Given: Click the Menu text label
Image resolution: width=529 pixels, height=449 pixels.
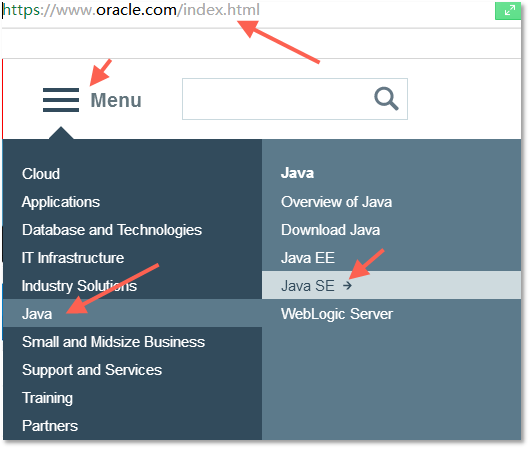Looking at the screenshot, I should pyautogui.click(x=116, y=101).
